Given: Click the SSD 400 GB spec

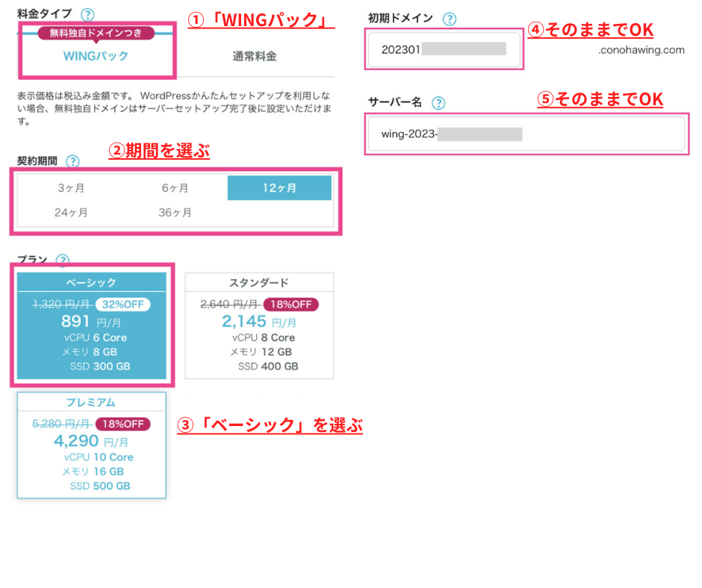Looking at the screenshot, I should [x=268, y=366].
